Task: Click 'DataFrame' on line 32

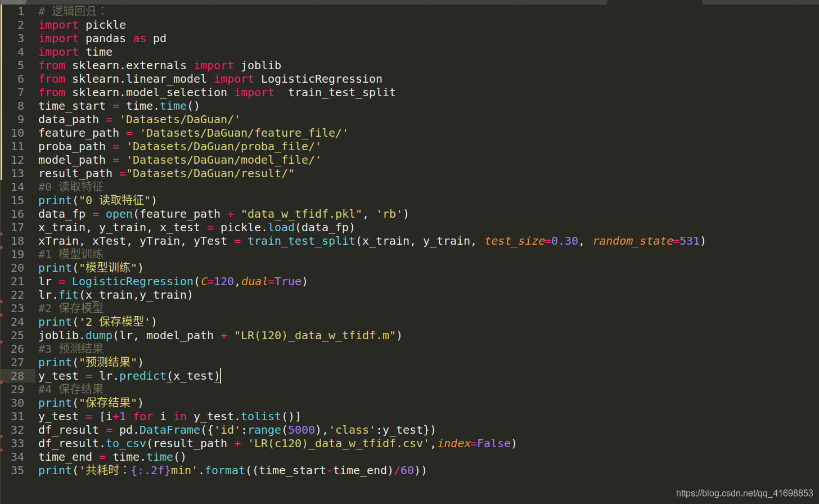Action: point(170,430)
